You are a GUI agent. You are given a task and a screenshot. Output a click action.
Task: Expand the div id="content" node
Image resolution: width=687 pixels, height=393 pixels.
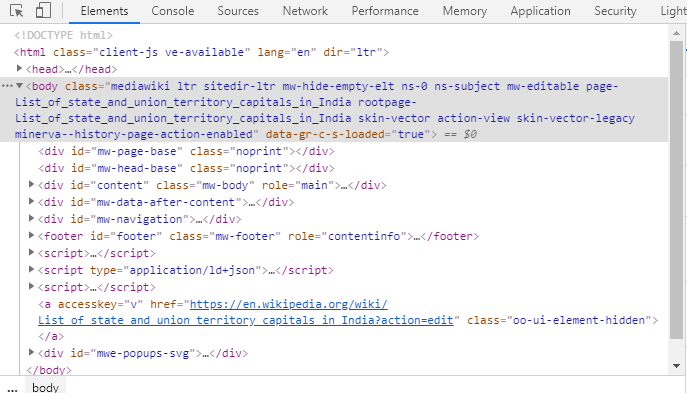(31, 184)
